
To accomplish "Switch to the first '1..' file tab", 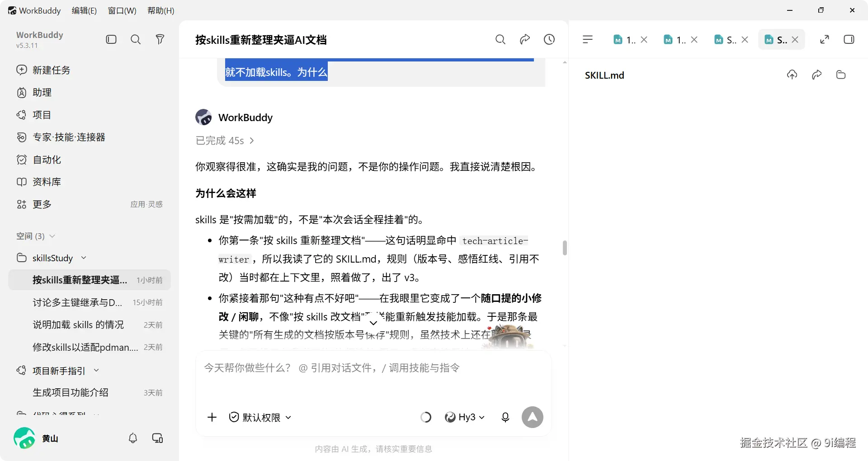I will point(624,40).
